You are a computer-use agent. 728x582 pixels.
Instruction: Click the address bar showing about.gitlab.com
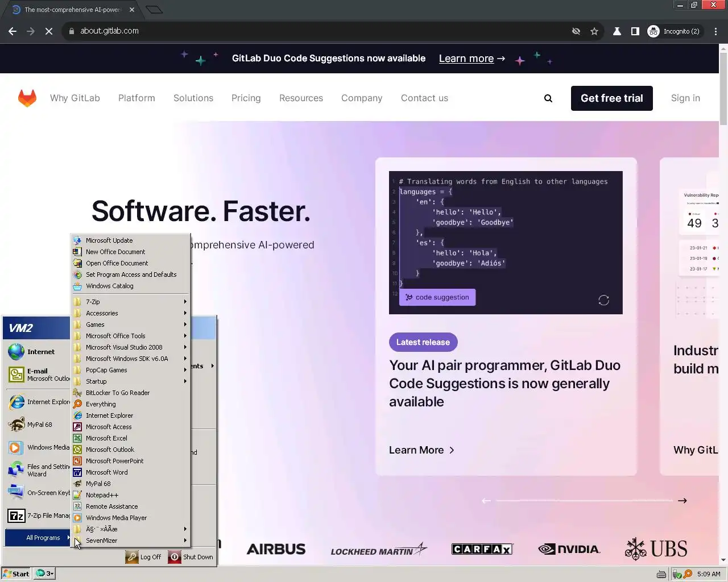pyautogui.click(x=318, y=31)
